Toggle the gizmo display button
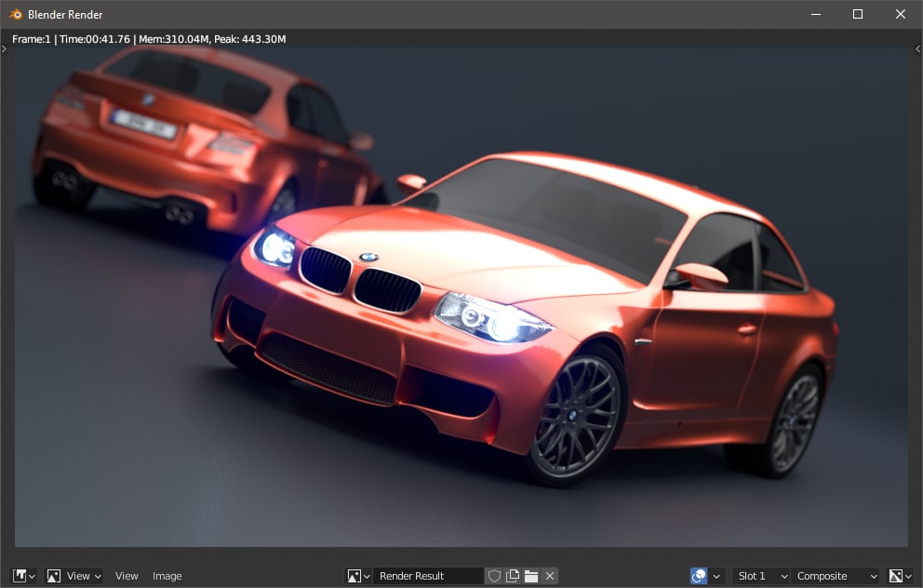Viewport: 923px width, 588px height. (699, 576)
